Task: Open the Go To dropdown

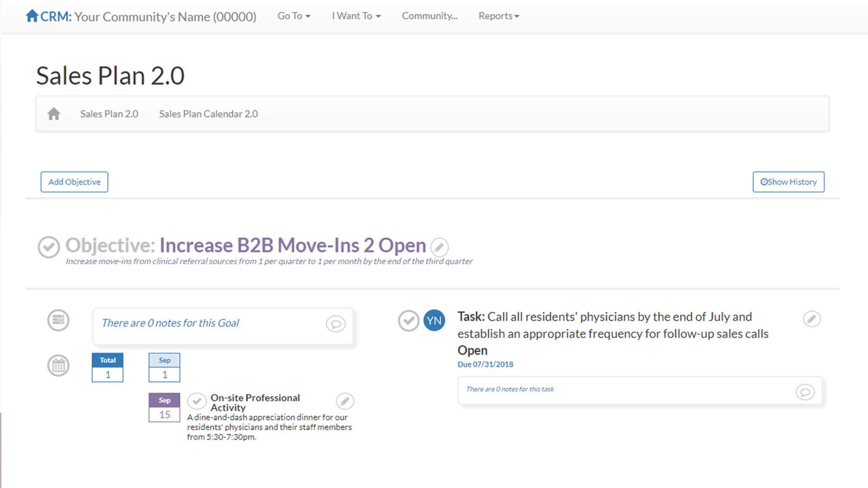Action: pos(293,16)
